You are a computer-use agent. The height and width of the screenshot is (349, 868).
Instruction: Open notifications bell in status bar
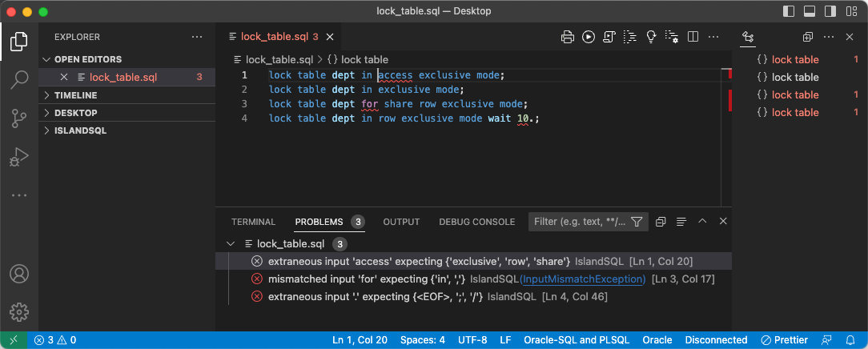[850, 340]
